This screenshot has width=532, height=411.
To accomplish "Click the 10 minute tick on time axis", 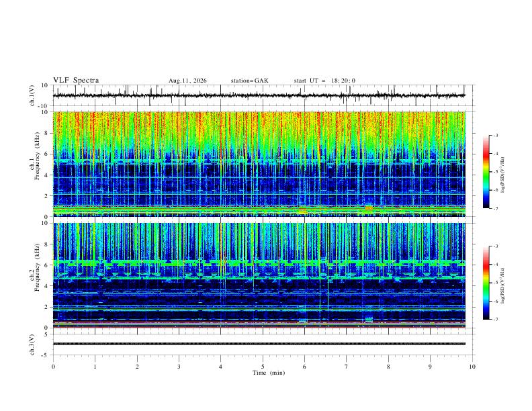I will click(472, 367).
